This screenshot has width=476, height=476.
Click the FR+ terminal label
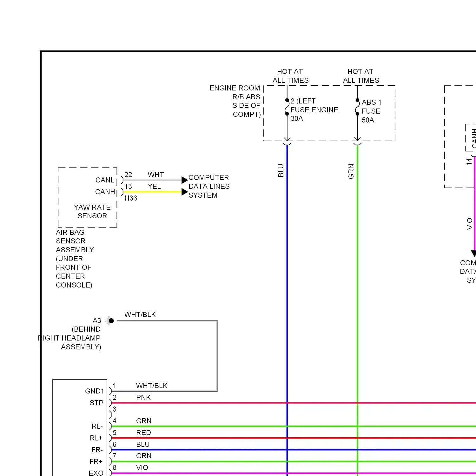(x=96, y=462)
